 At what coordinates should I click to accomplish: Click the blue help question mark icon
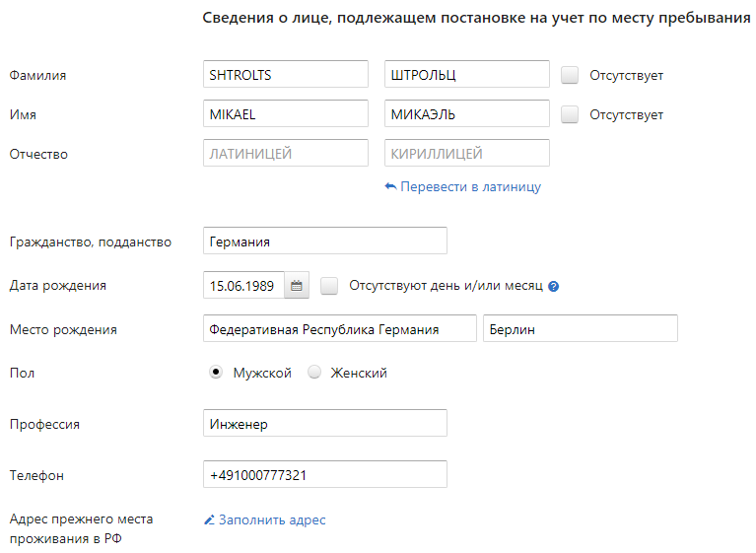[x=554, y=287]
